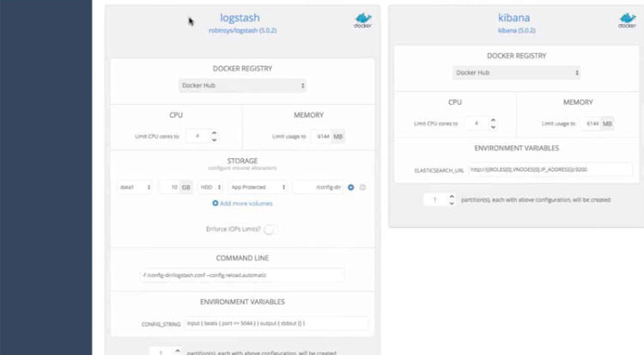Click logstash CPU cores limit field

point(197,136)
